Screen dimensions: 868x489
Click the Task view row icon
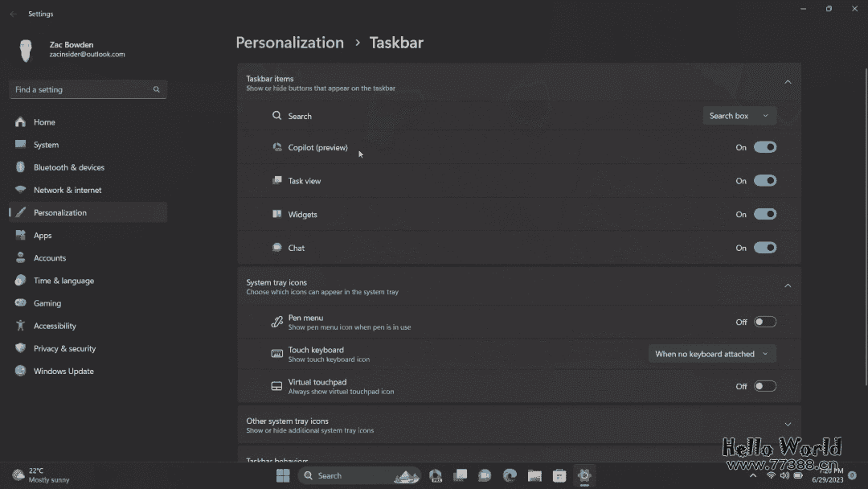coord(276,180)
